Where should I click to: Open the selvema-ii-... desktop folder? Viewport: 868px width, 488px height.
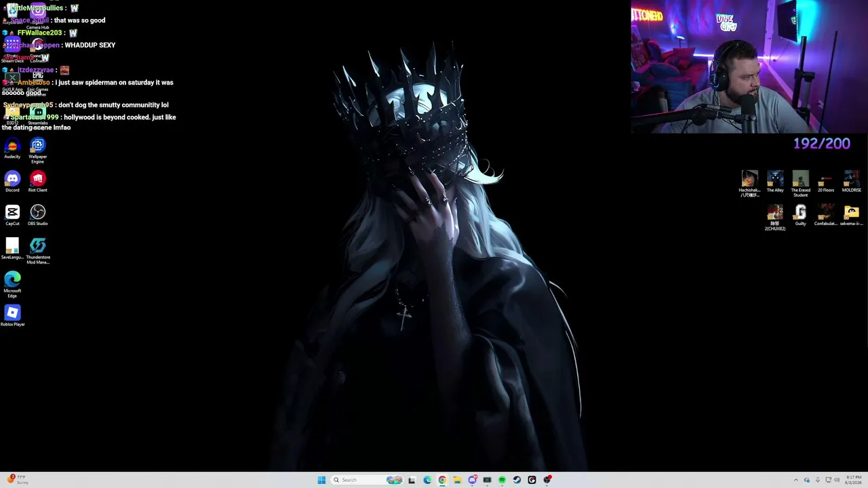[851, 215]
